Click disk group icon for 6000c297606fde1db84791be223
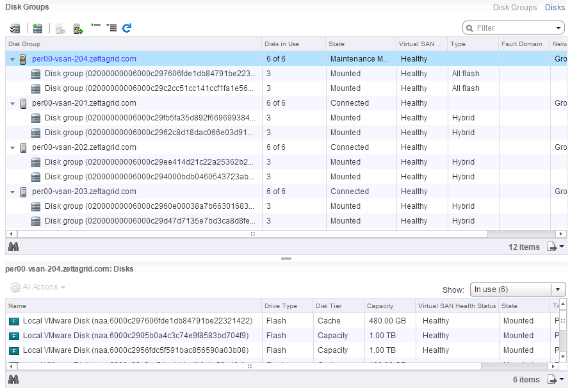Image resolution: width=570 pixels, height=392 pixels. point(36,74)
